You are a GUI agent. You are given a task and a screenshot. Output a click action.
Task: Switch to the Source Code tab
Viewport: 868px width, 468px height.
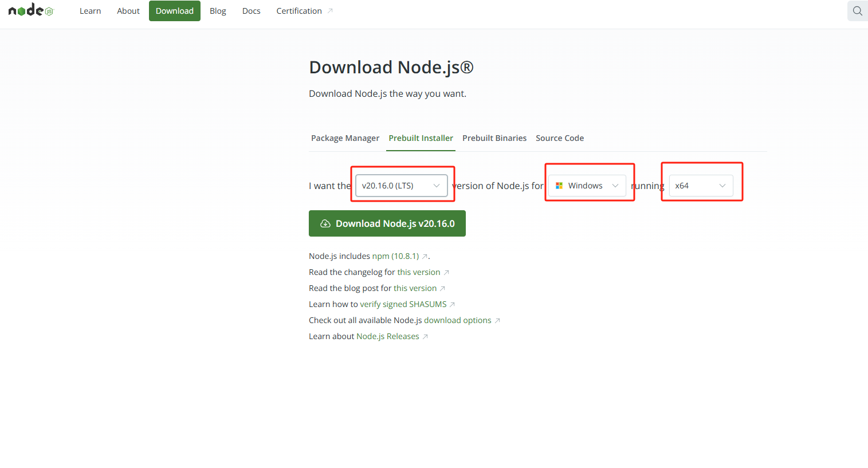[560, 138]
